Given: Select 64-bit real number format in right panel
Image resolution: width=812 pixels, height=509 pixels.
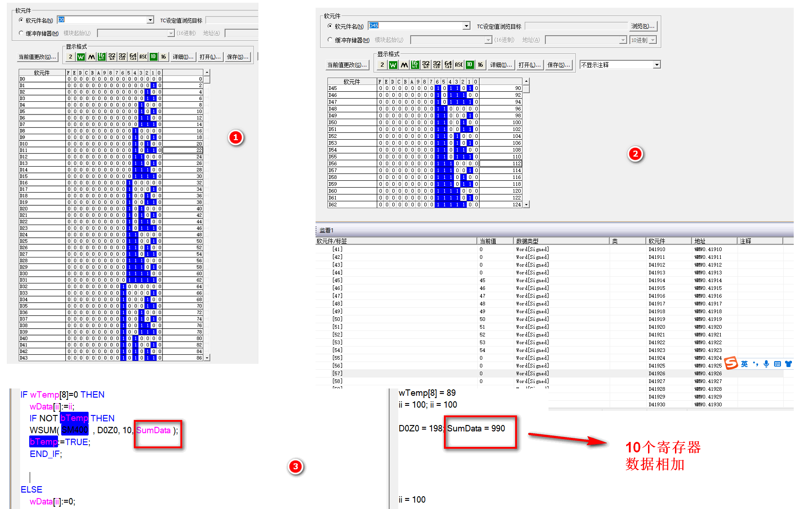Looking at the screenshot, I should pos(448,65).
